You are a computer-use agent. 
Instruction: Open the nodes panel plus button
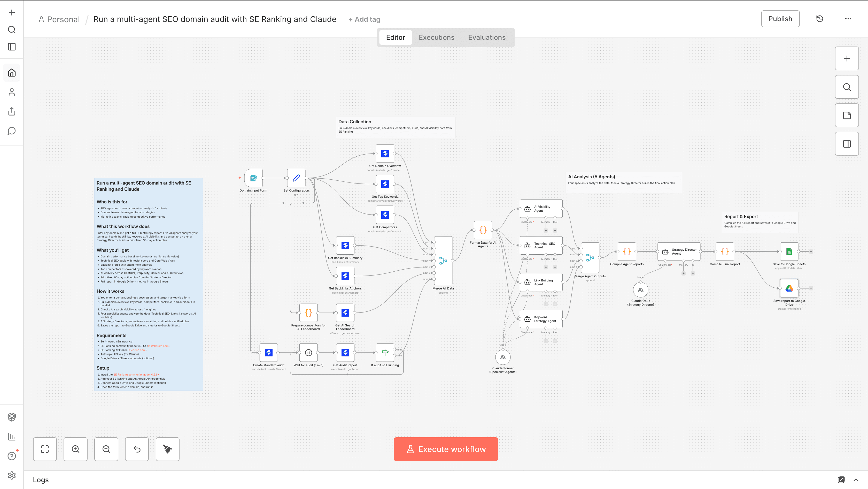[x=847, y=59]
